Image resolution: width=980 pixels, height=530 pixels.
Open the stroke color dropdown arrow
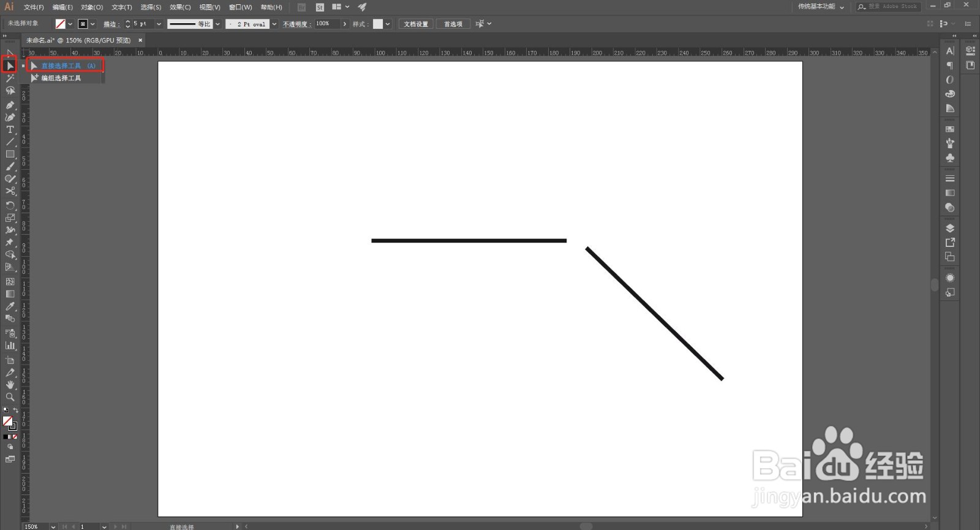(x=92, y=24)
